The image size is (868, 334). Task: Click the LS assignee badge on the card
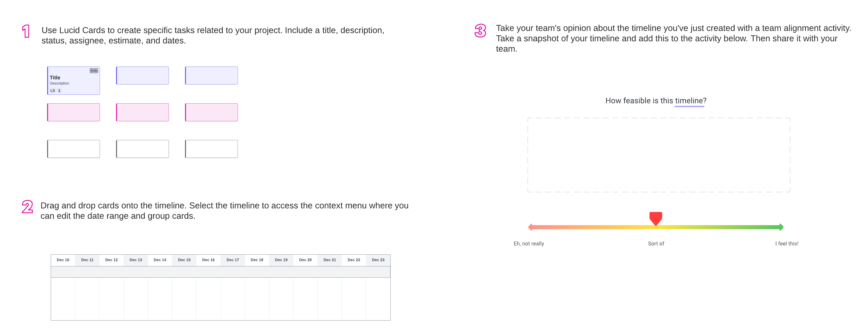coord(53,91)
